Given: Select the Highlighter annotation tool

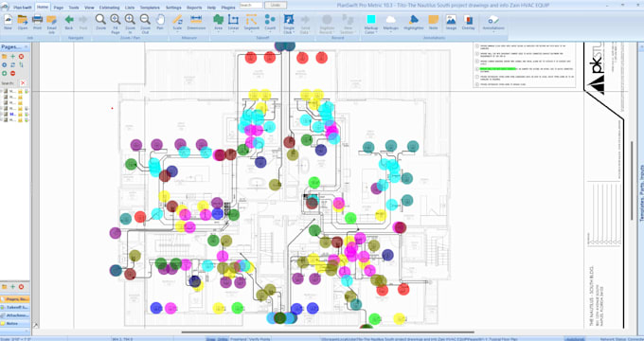Looking at the screenshot, I should [x=414, y=22].
